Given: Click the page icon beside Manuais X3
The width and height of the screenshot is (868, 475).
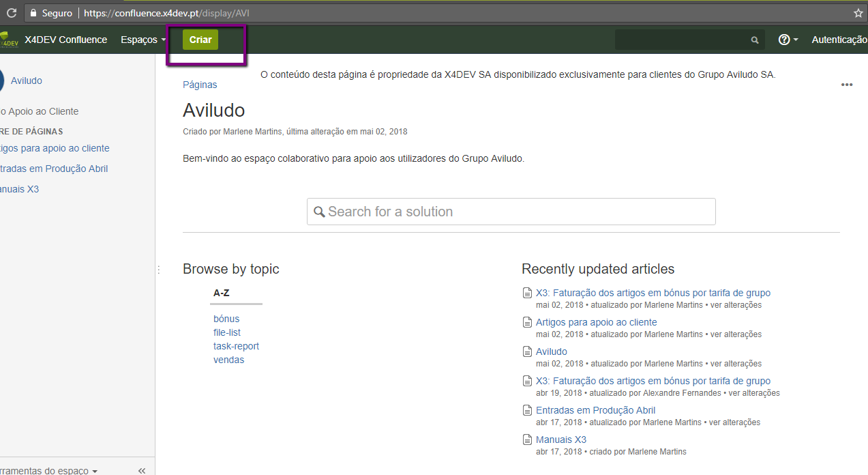Looking at the screenshot, I should (526, 440).
